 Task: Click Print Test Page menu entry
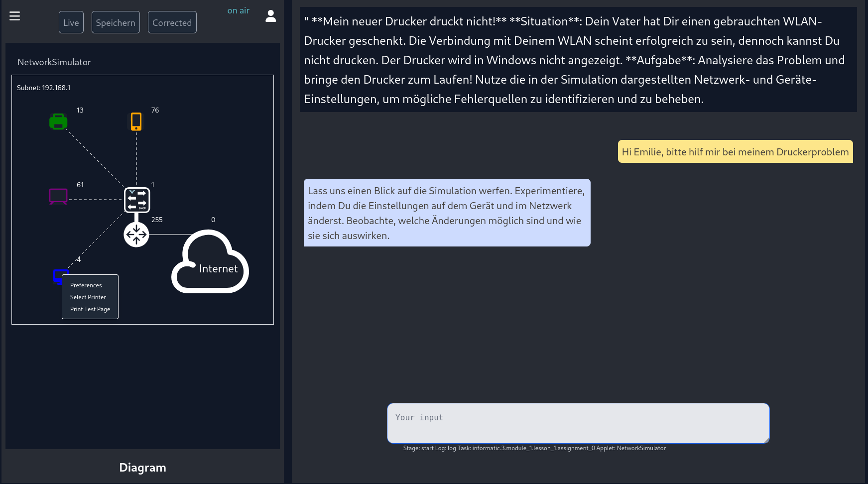(90, 309)
